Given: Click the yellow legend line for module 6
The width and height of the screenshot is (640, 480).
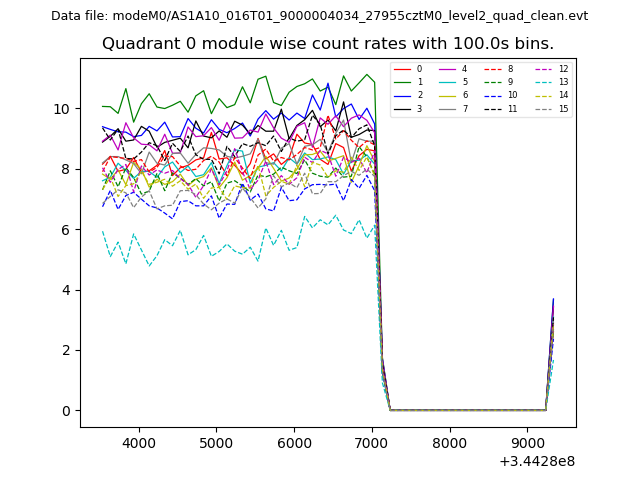Looking at the screenshot, I should (x=447, y=95).
